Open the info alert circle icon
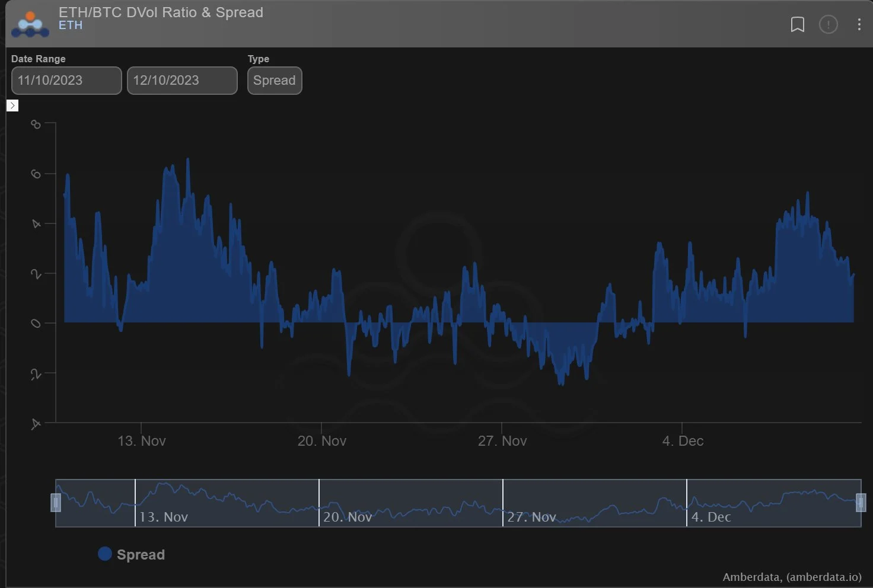The height and width of the screenshot is (588, 873). click(829, 24)
